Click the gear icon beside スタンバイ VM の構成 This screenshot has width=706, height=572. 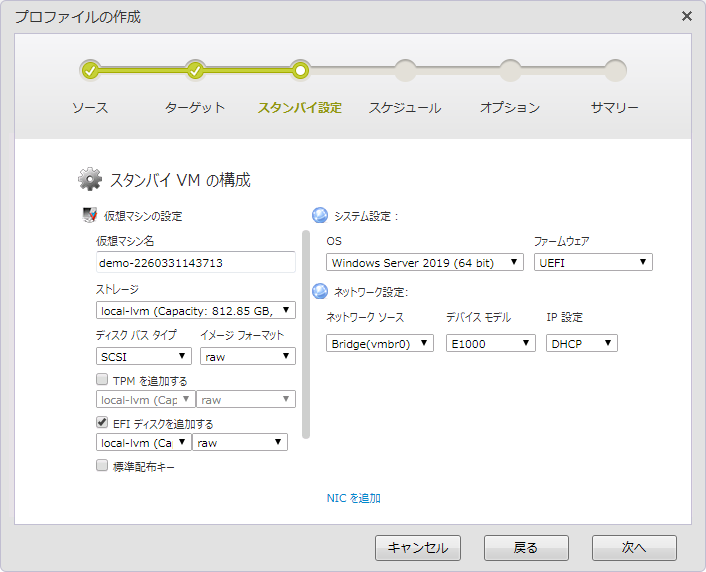90,180
